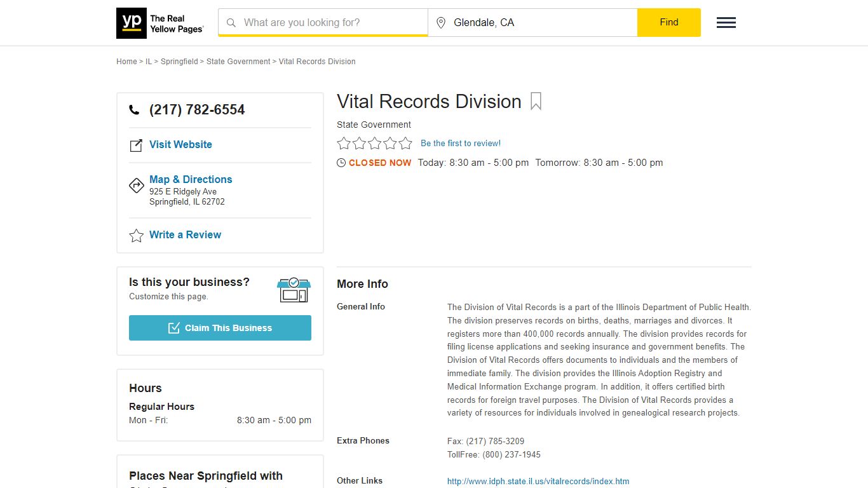Click the CLOSED NOW status text
This screenshot has width=868, height=488.
380,163
